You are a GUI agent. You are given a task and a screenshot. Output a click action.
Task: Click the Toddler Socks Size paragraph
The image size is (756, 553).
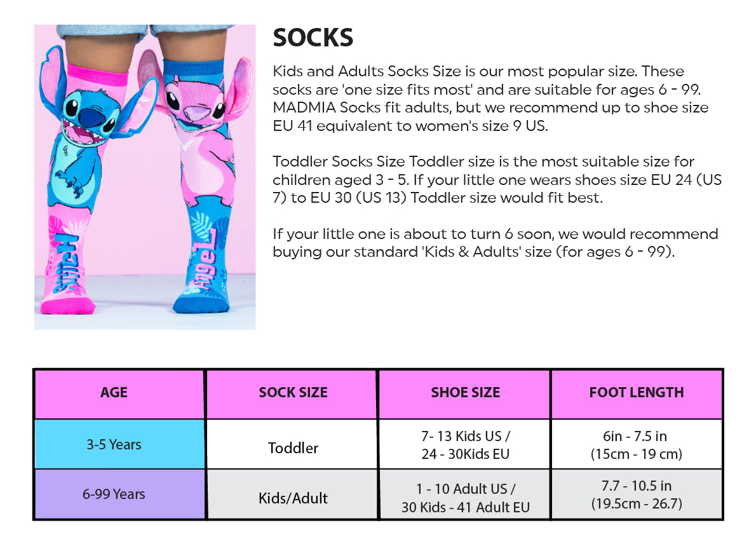(x=496, y=179)
